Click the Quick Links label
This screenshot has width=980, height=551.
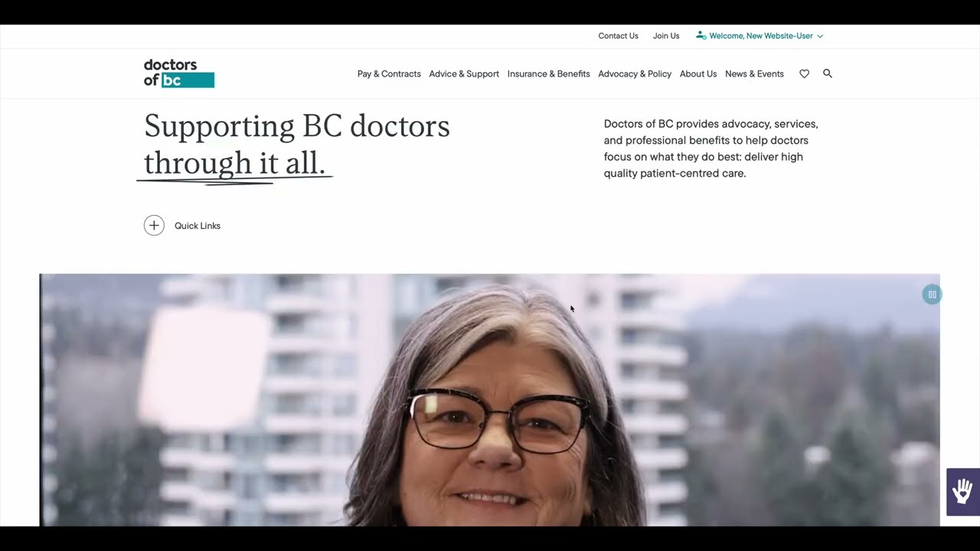coord(198,226)
